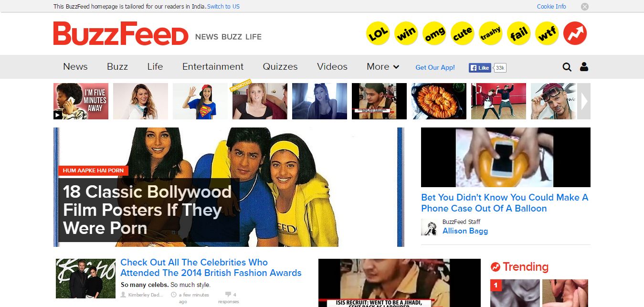Image resolution: width=644 pixels, height=307 pixels.
Task: Click the 33k like count bubble
Action: 500,68
